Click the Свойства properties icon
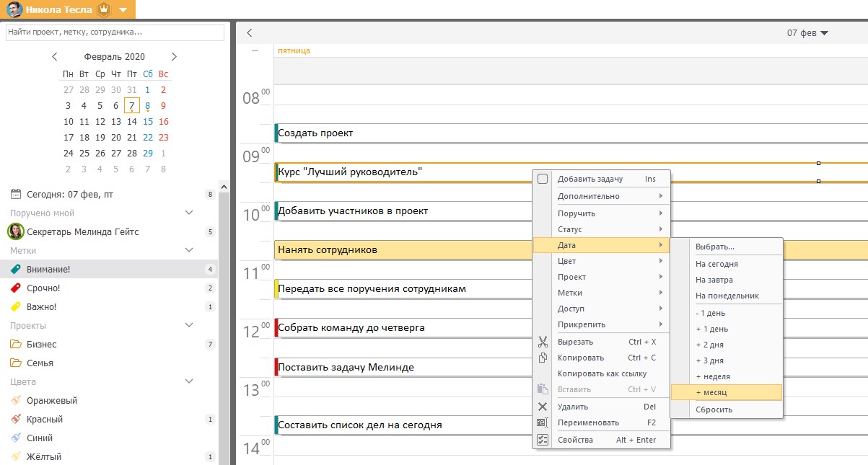Screen dimensions: 868x465 click(543, 440)
